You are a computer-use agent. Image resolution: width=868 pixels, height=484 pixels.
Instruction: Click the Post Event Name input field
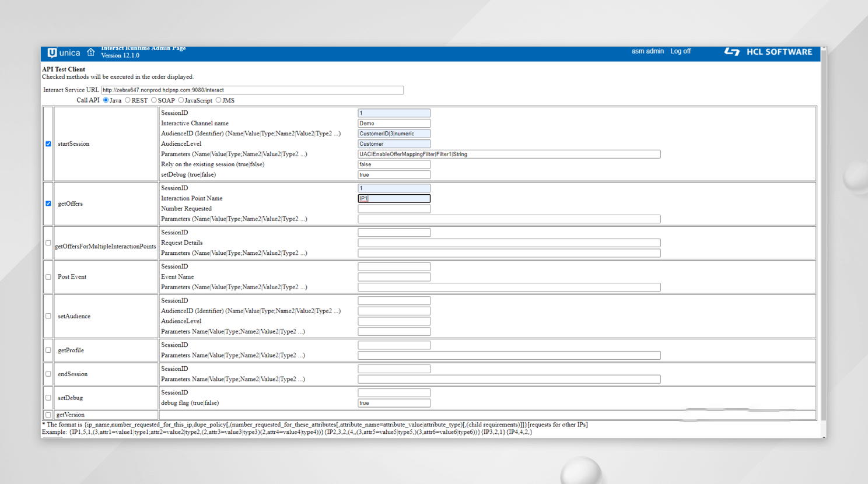click(394, 277)
